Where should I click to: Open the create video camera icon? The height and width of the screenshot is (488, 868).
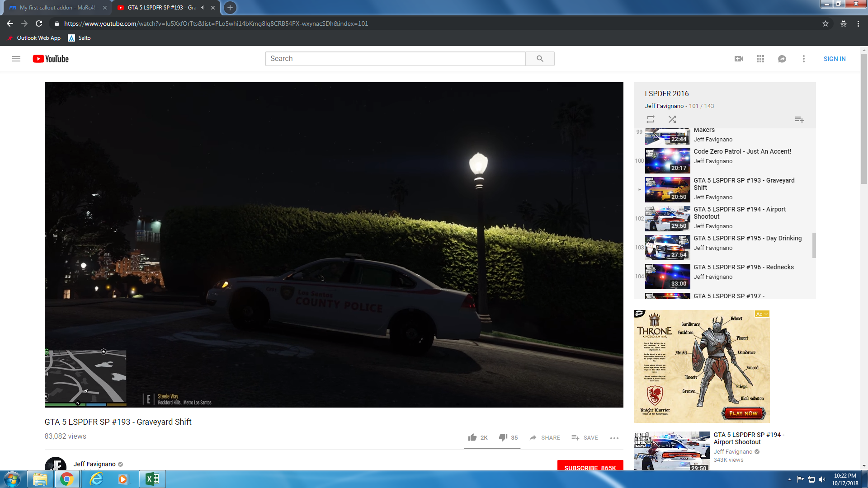pyautogui.click(x=739, y=59)
